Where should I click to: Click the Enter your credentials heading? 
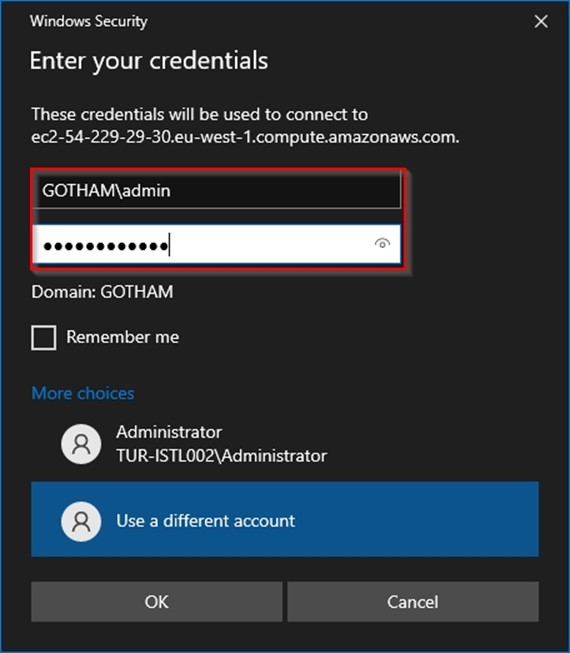click(x=149, y=61)
